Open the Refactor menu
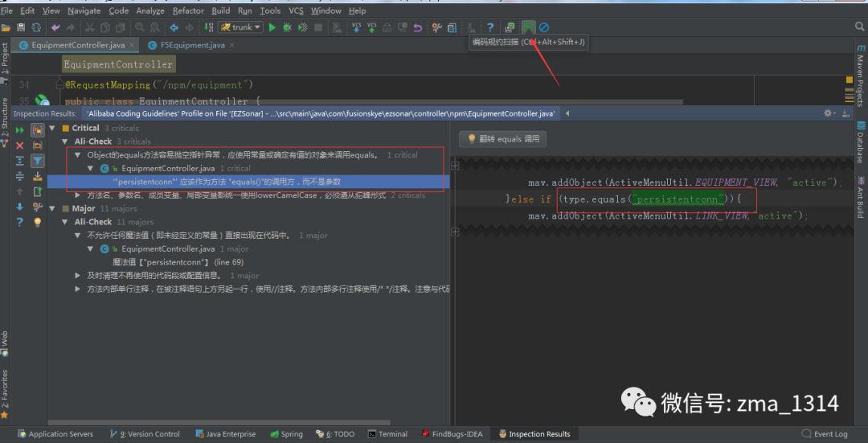The image size is (868, 443). [x=188, y=10]
